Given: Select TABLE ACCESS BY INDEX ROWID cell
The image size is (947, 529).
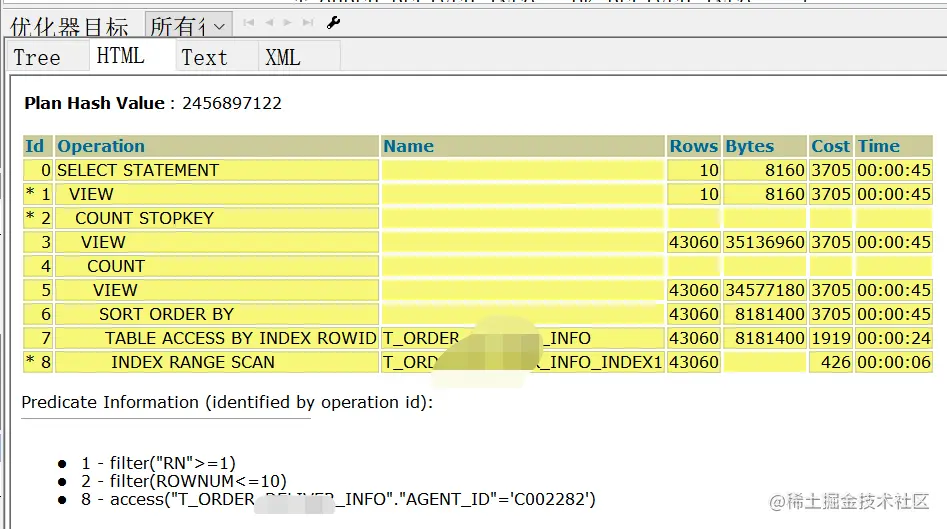Looking at the screenshot, I should [217, 338].
